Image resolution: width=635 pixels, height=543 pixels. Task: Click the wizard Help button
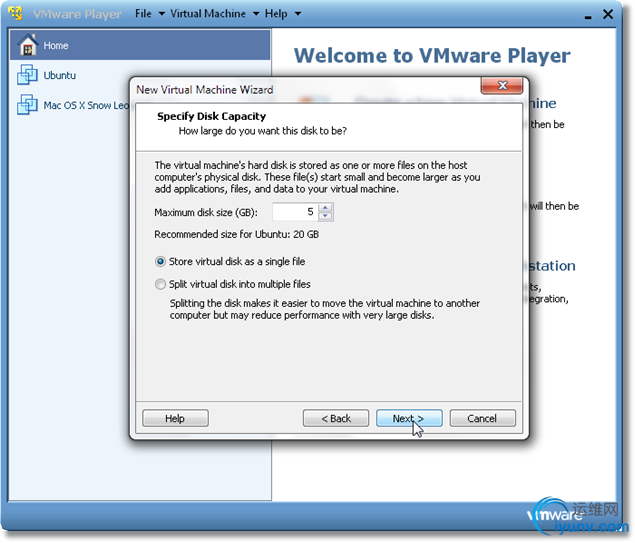175,418
